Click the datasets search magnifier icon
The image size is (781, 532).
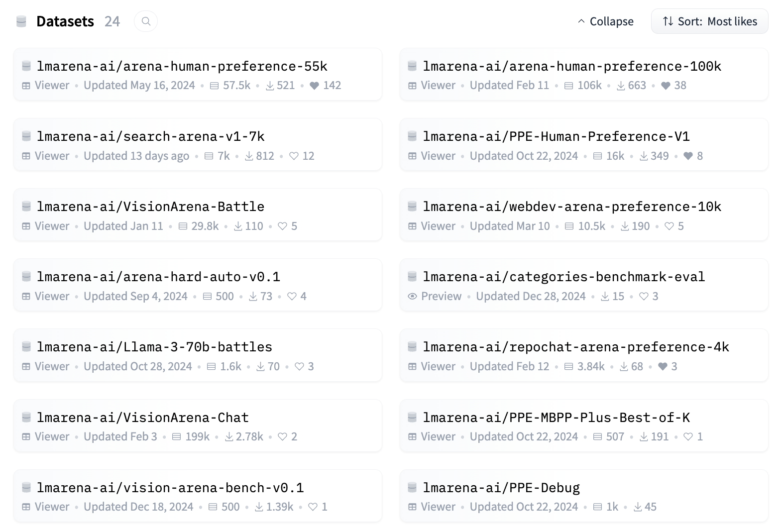pyautogui.click(x=146, y=21)
